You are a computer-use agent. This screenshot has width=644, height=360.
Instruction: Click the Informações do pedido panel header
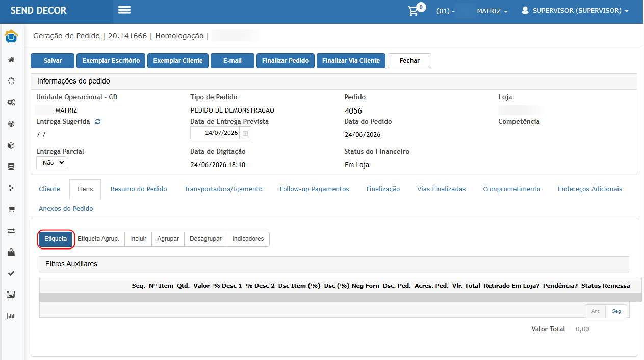[334, 81]
